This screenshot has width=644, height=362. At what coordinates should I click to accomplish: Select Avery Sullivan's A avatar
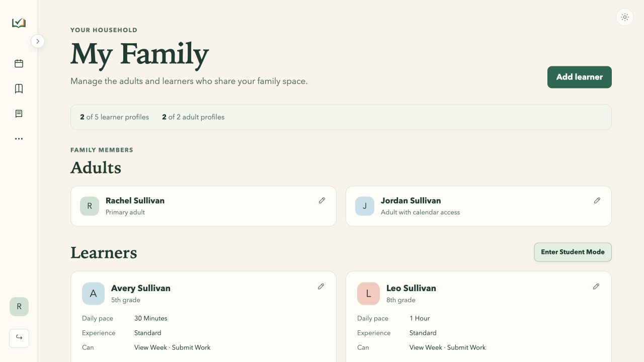tap(93, 294)
